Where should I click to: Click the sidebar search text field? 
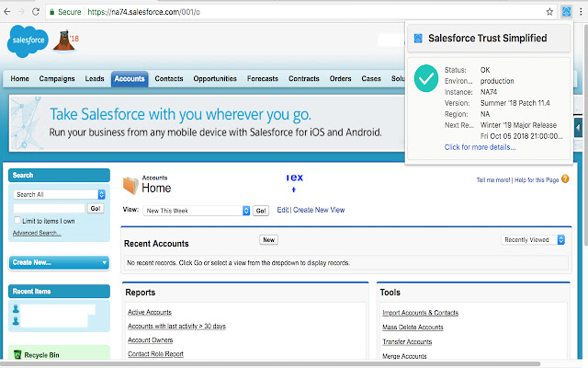pyautogui.click(x=49, y=209)
